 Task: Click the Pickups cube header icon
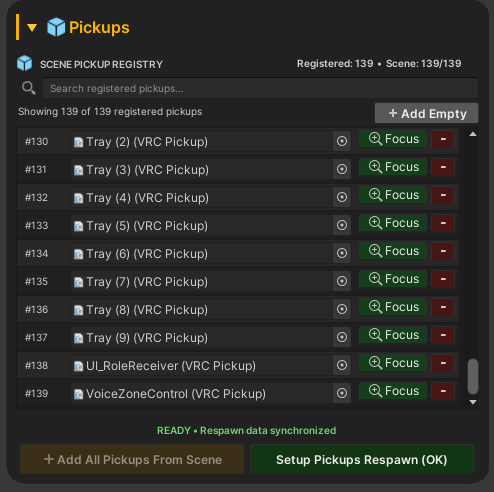pyautogui.click(x=56, y=27)
